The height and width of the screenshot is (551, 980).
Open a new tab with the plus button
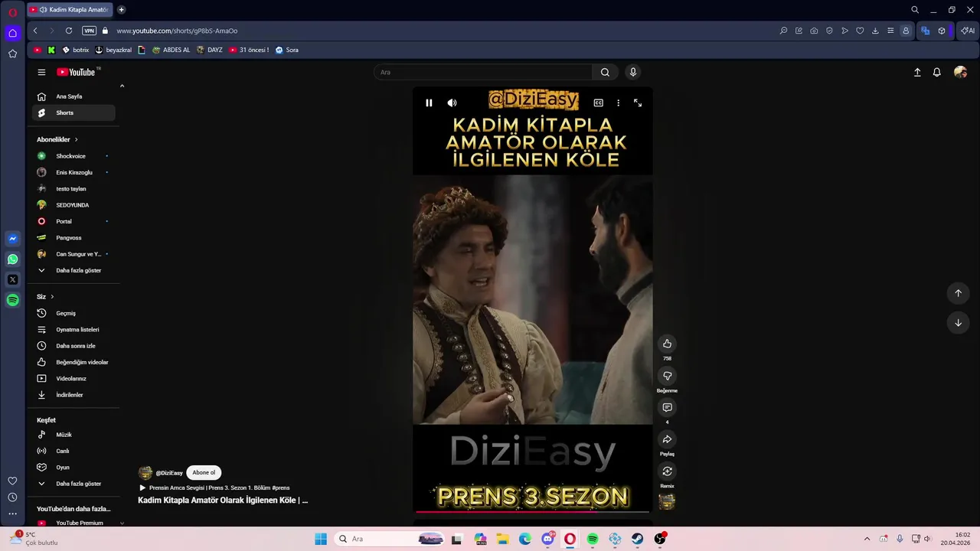121,10
